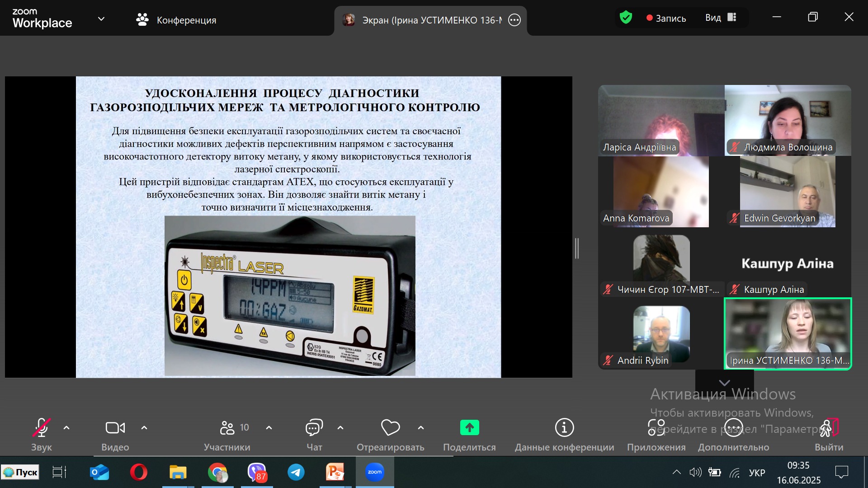Select Чичин Єгор participant tile
868x488 pixels.
pos(661,263)
